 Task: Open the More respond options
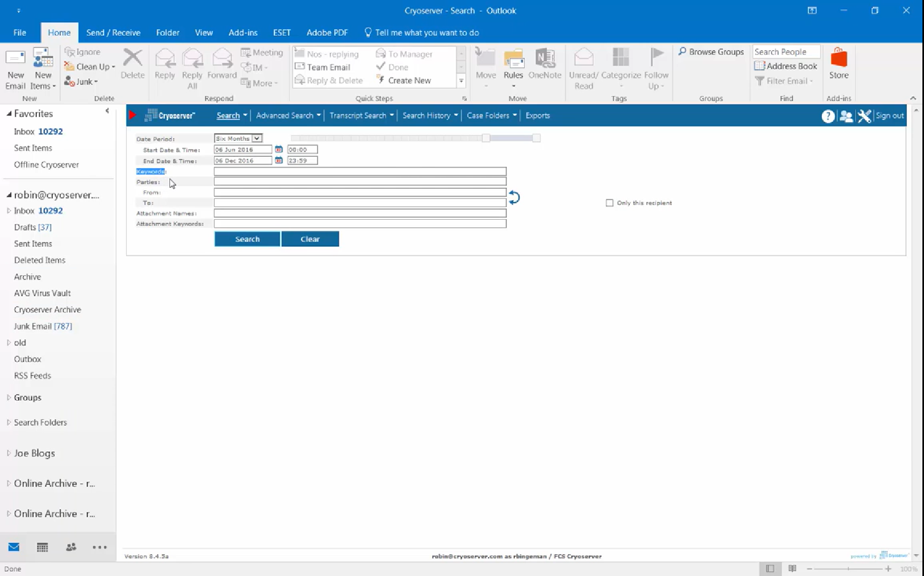[x=260, y=83]
